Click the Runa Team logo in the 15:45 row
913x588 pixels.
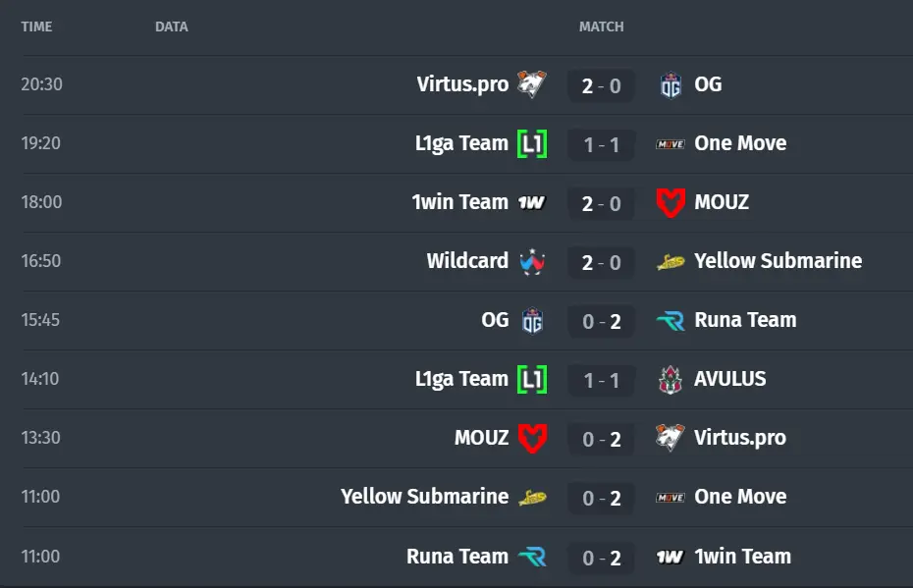(x=671, y=320)
